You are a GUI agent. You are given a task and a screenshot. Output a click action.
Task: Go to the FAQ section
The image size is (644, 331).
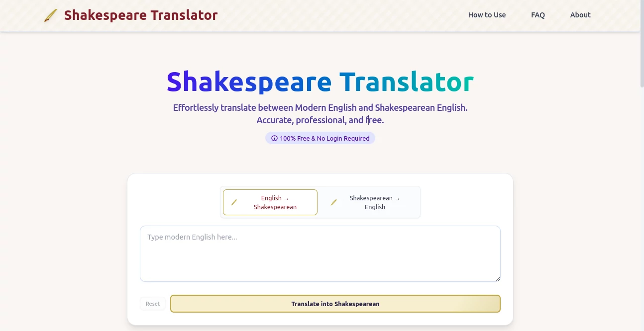(537, 15)
